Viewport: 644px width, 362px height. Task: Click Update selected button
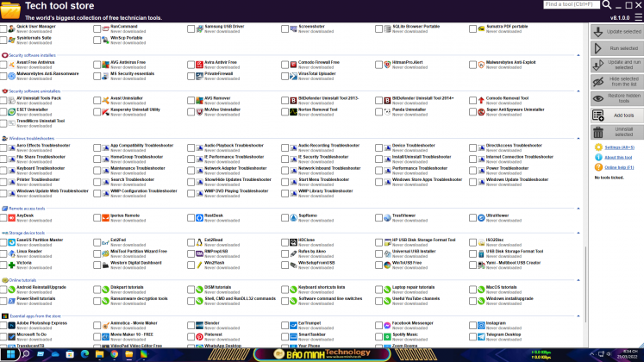(x=617, y=32)
